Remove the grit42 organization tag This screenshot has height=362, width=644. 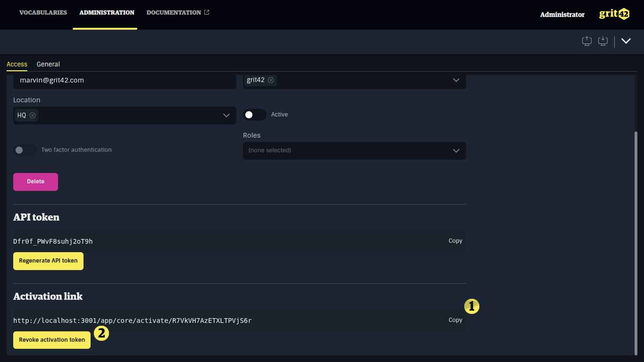tap(271, 80)
